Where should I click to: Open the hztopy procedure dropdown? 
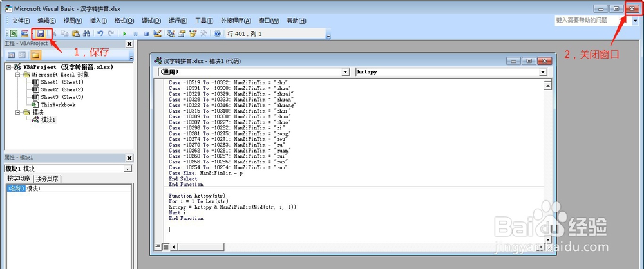pyautogui.click(x=544, y=72)
